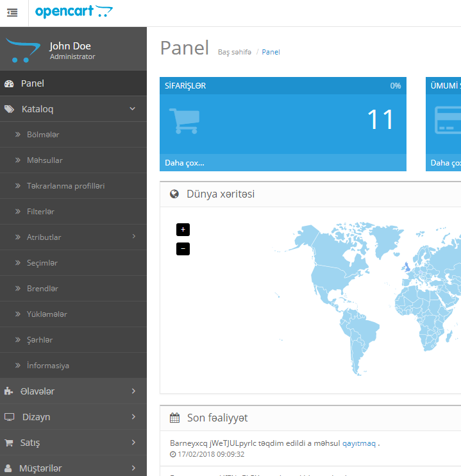Expand the Atributlar submenu arrow
Image resolution: width=461 pixels, height=476 pixels.
tap(134, 236)
